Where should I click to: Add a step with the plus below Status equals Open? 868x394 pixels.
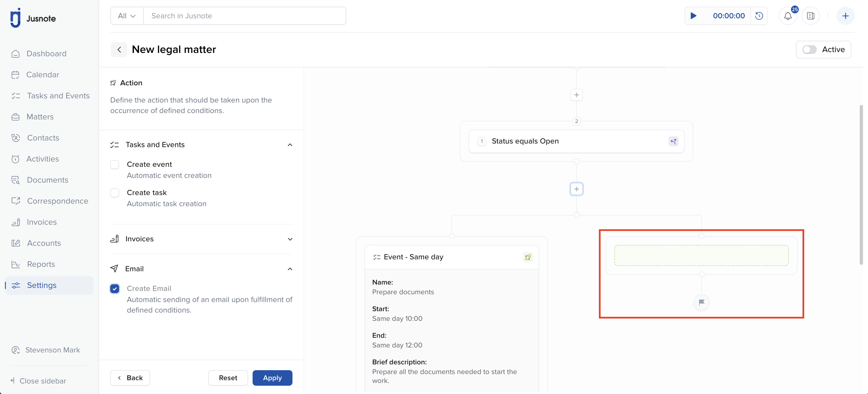[576, 189]
